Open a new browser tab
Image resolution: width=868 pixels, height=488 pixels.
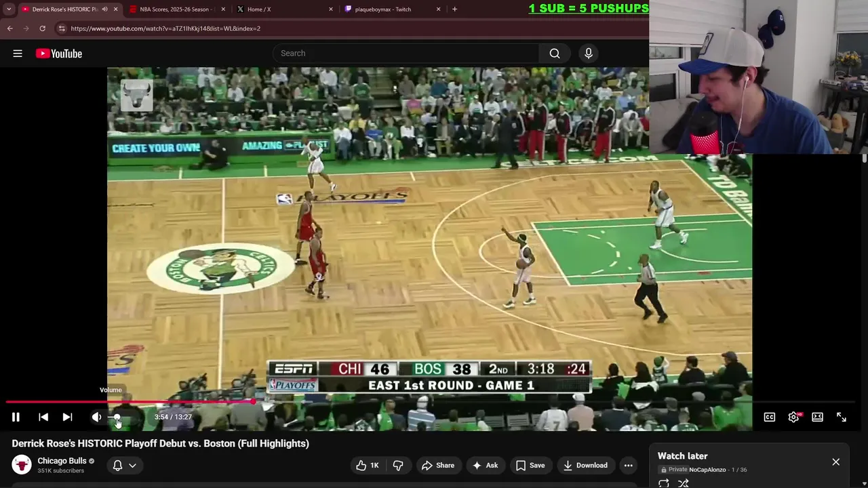click(454, 9)
